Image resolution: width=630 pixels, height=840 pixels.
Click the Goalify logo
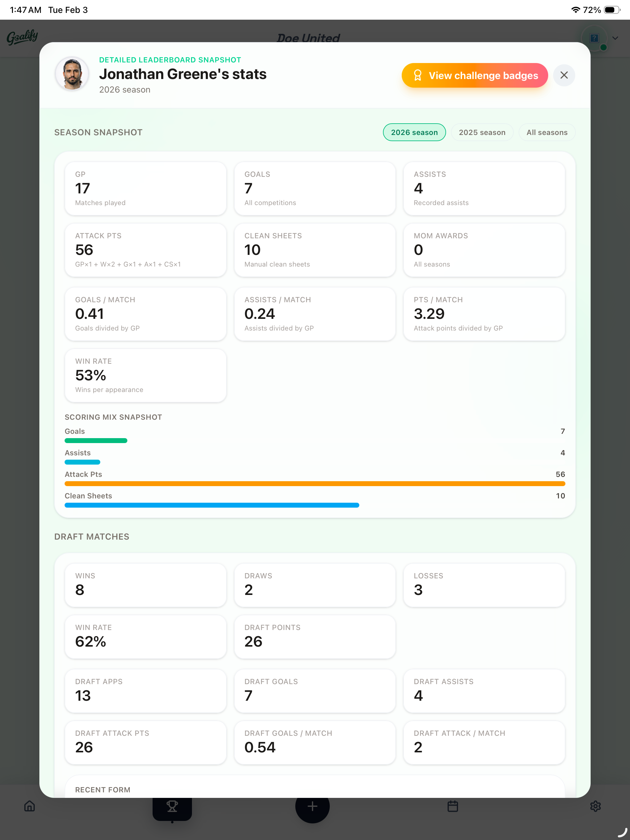22,37
